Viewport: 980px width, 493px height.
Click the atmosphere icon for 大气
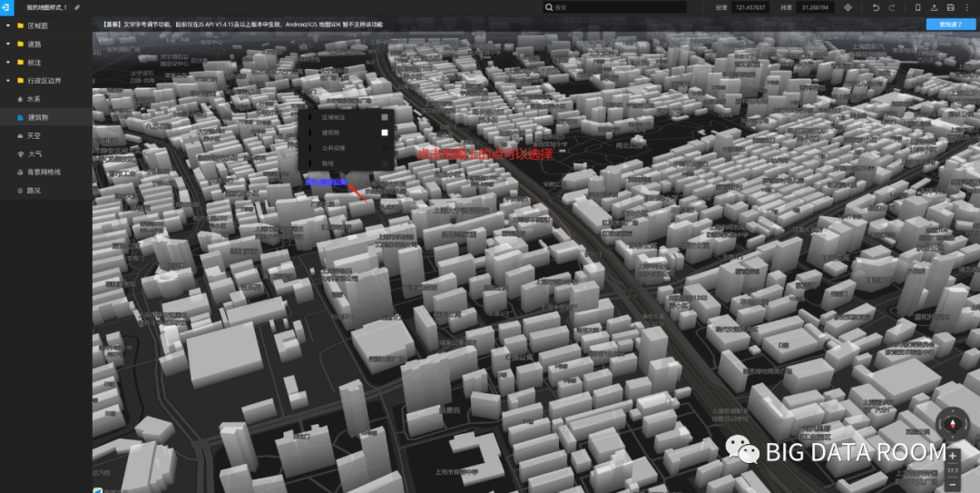tap(20, 153)
